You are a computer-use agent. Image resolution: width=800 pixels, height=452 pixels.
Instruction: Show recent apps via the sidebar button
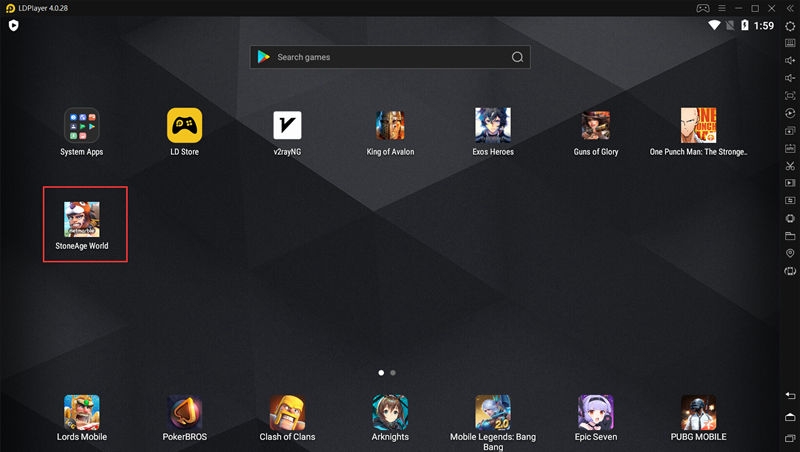pos(790,438)
